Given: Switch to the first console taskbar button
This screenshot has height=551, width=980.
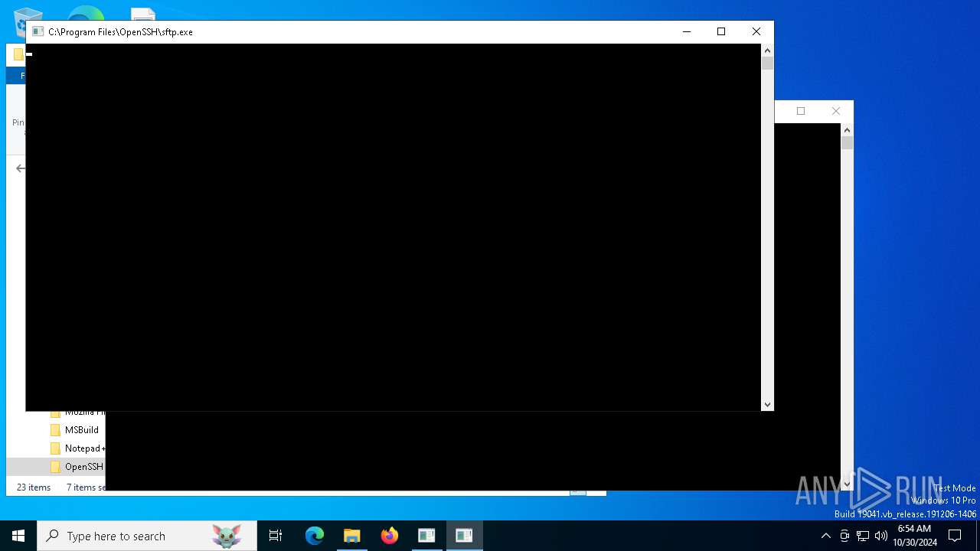Looking at the screenshot, I should [426, 536].
